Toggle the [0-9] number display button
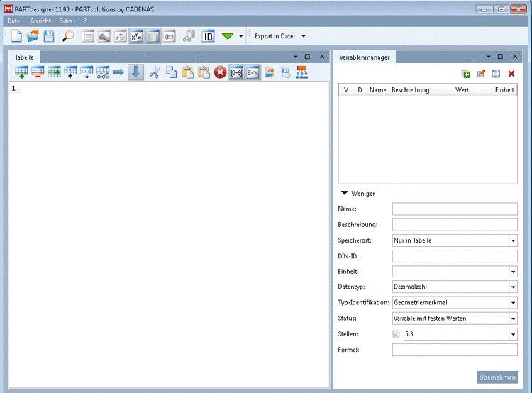 coord(236,72)
